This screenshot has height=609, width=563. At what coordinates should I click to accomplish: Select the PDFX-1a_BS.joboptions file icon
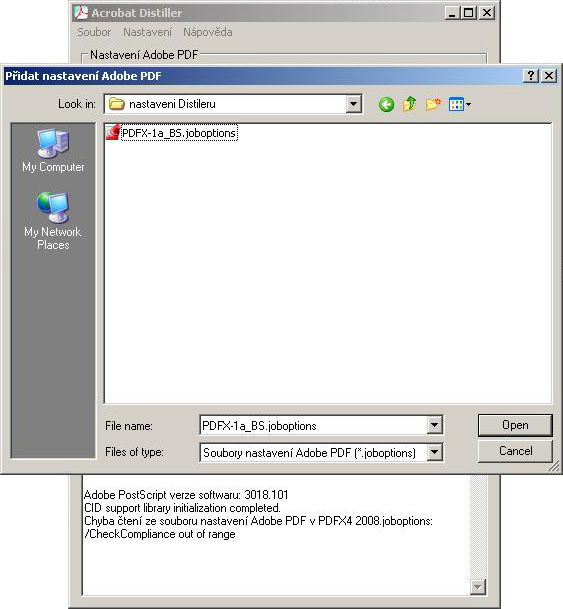pos(113,132)
